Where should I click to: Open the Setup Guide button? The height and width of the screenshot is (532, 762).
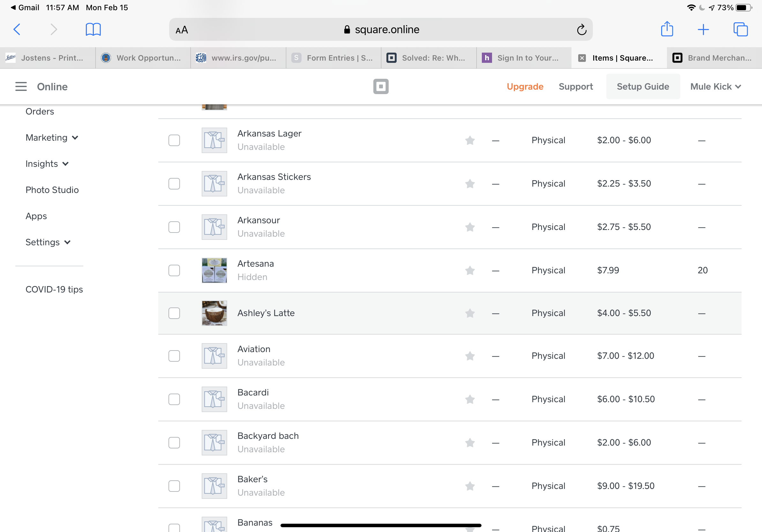643,86
